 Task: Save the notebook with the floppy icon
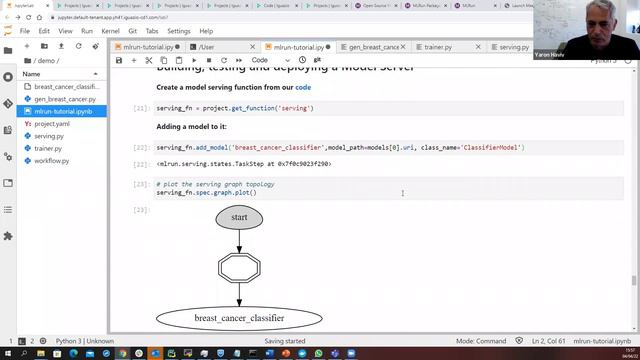(119, 60)
